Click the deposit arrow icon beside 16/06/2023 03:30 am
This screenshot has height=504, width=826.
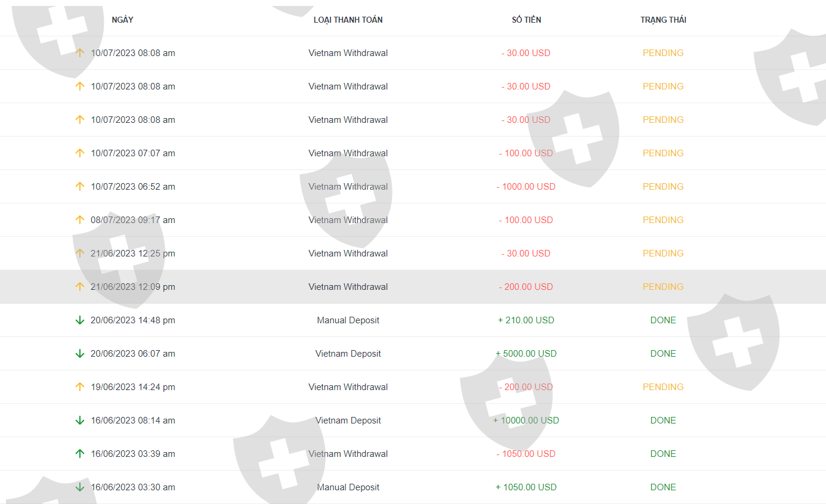tap(80, 487)
